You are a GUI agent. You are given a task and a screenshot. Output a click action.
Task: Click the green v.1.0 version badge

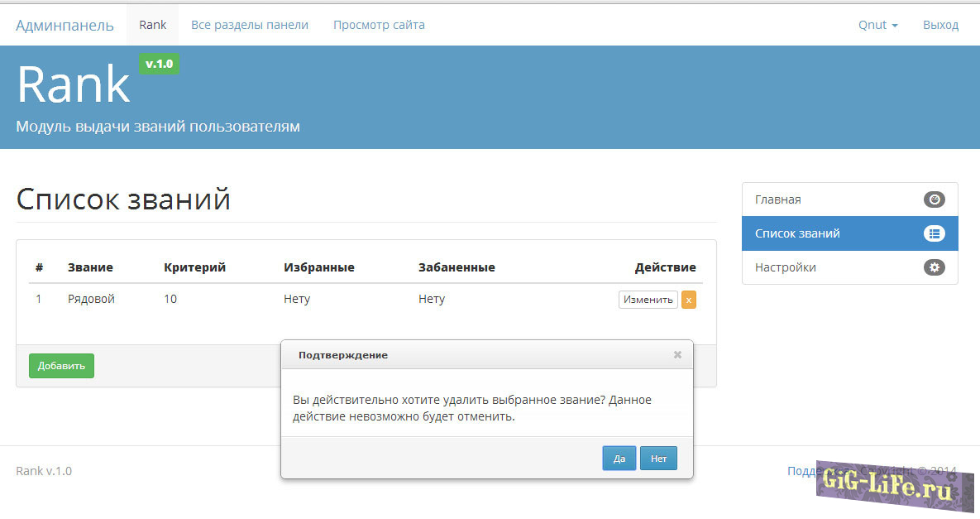coord(159,64)
